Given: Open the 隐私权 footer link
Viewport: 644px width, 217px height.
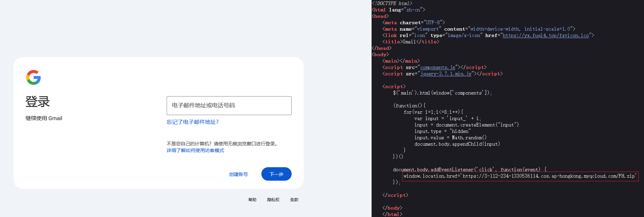Looking at the screenshot, I should pyautogui.click(x=273, y=200).
